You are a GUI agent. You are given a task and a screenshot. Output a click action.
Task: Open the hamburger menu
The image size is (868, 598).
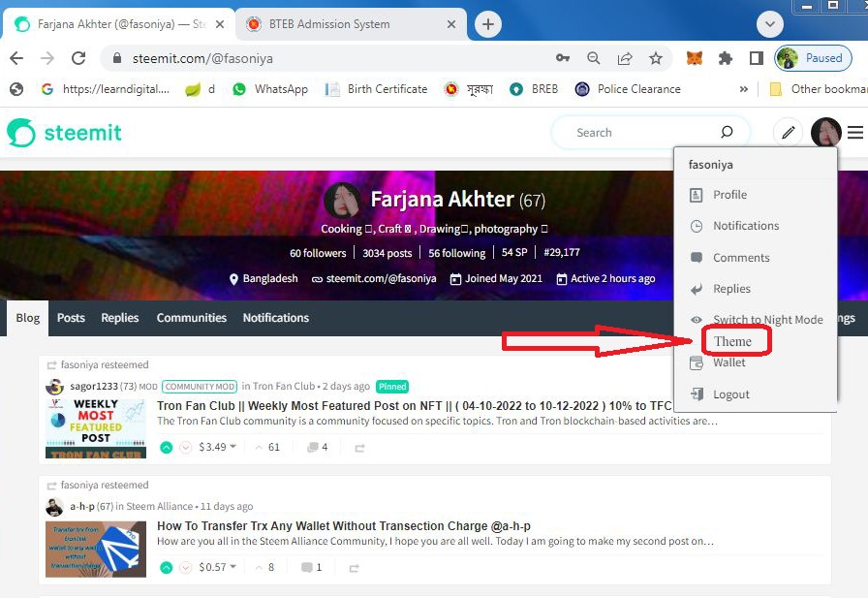855,133
